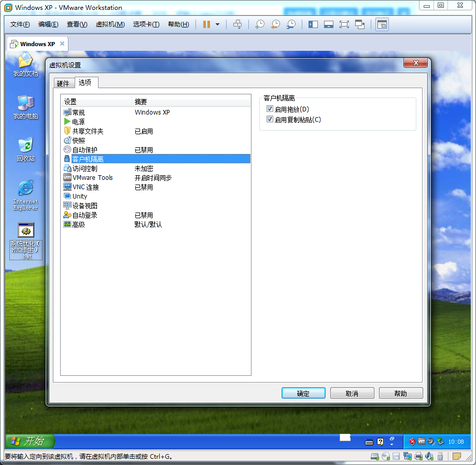The image size is (476, 465).
Task: Open the power options dropdown arrow
Action: pos(217,24)
